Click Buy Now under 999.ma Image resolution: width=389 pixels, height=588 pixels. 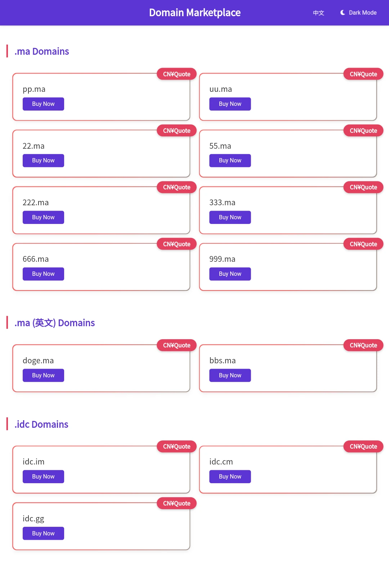pyautogui.click(x=230, y=274)
